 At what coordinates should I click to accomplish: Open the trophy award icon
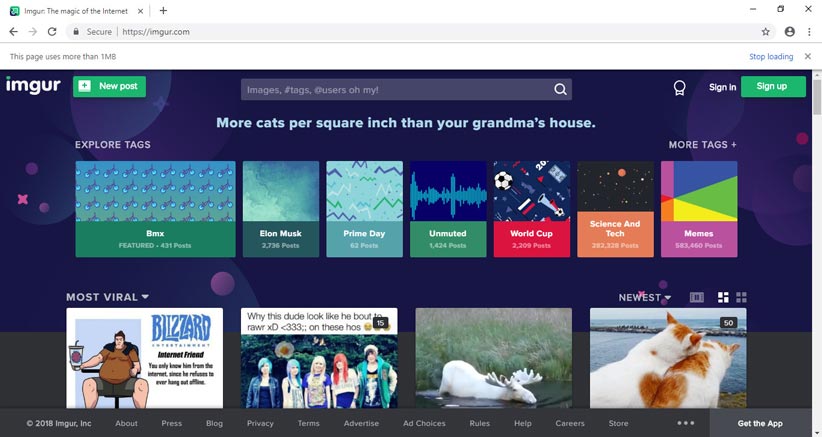click(679, 88)
